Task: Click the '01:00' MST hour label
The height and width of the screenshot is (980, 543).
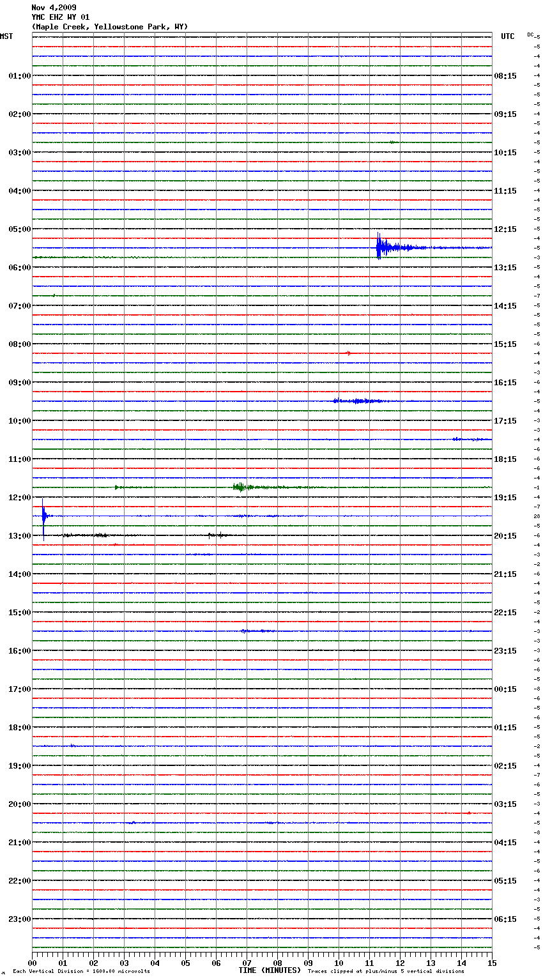Action: [20, 76]
